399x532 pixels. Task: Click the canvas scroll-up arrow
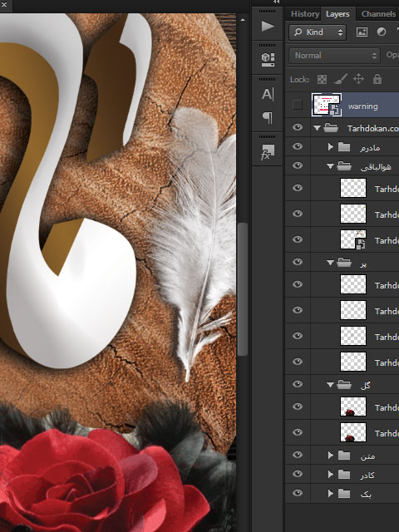[x=242, y=20]
